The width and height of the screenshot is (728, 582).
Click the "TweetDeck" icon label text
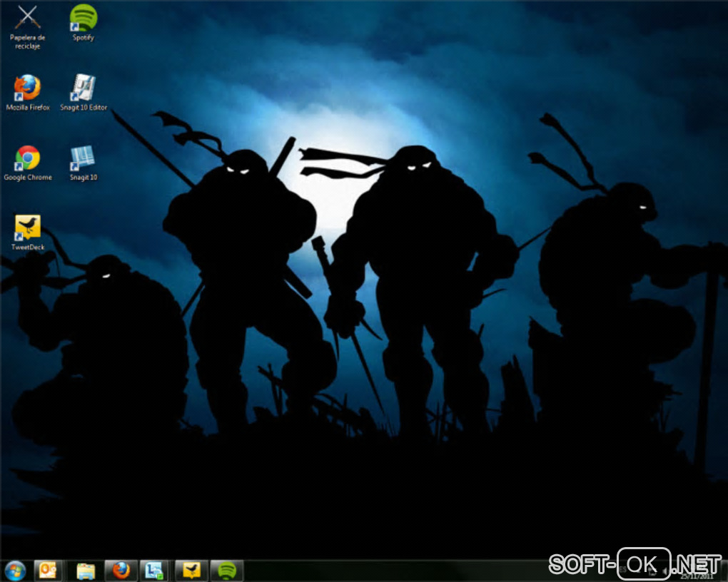[28, 247]
